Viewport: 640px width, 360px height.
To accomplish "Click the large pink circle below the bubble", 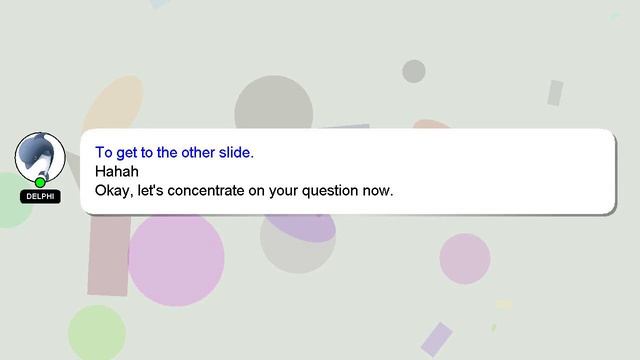I will 176,260.
